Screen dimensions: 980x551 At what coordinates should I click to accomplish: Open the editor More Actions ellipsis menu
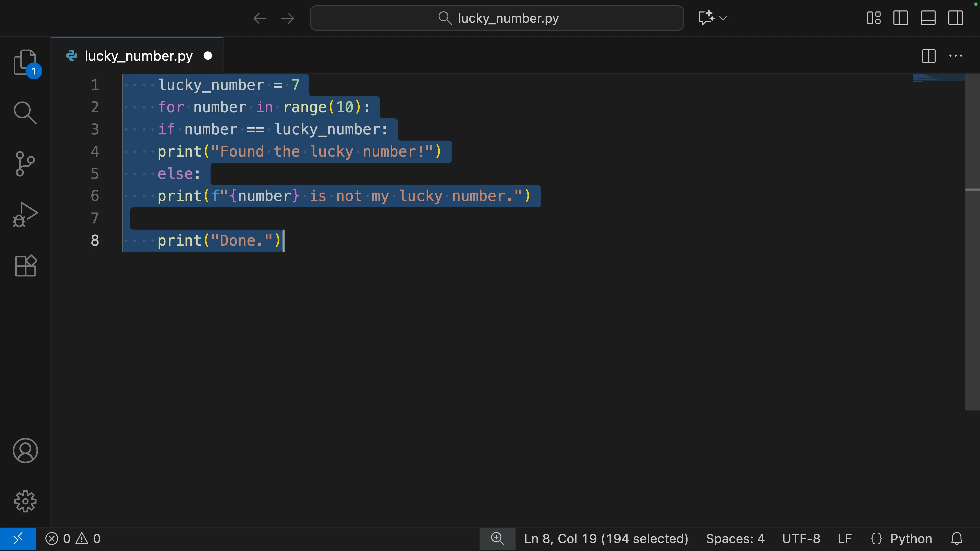click(x=955, y=56)
